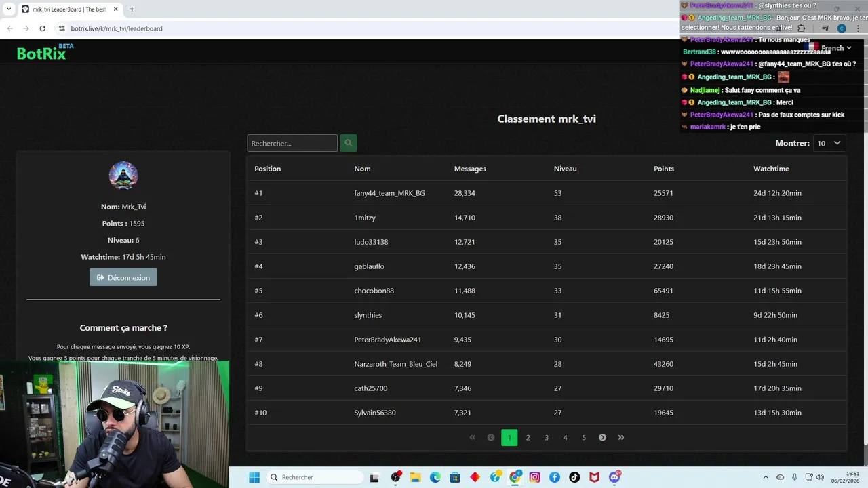Select the name cath25700
The width and height of the screenshot is (868, 488).
[x=370, y=388]
